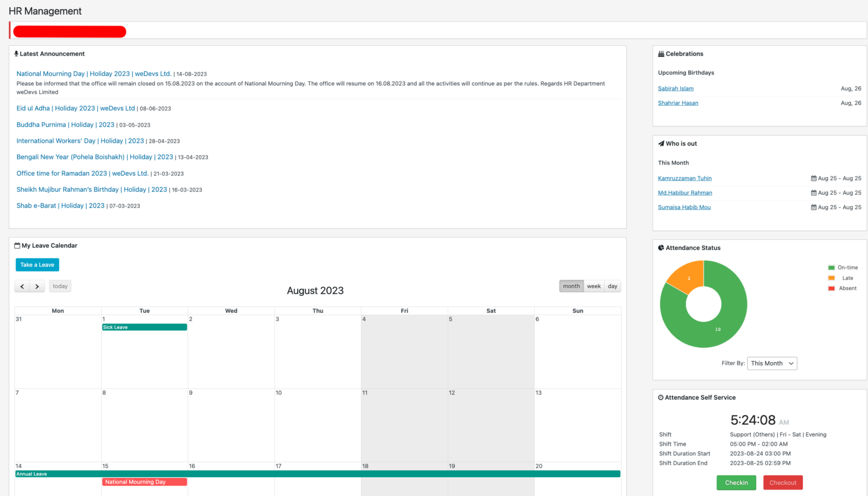
Task: View Sumaisa Habib Mou's profile link
Action: [x=684, y=207]
